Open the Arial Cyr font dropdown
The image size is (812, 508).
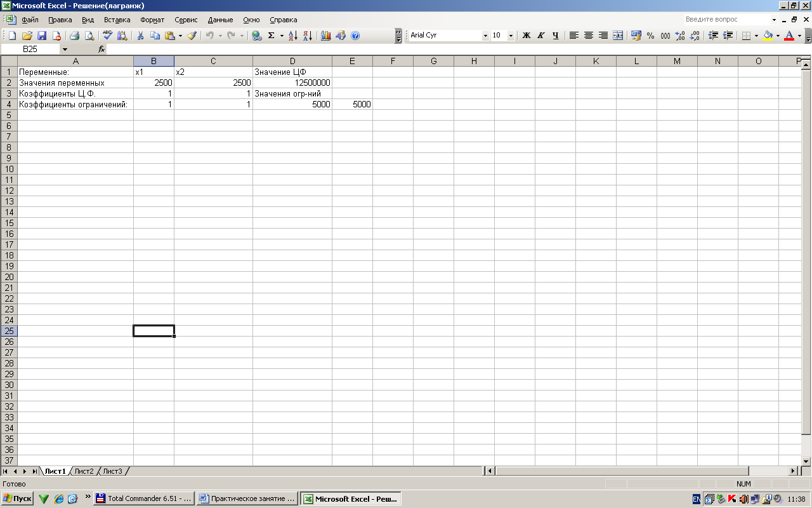pos(485,36)
